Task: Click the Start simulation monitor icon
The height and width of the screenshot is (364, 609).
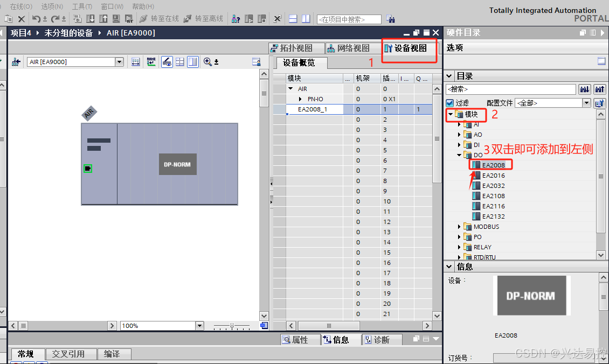Action: coord(116,19)
